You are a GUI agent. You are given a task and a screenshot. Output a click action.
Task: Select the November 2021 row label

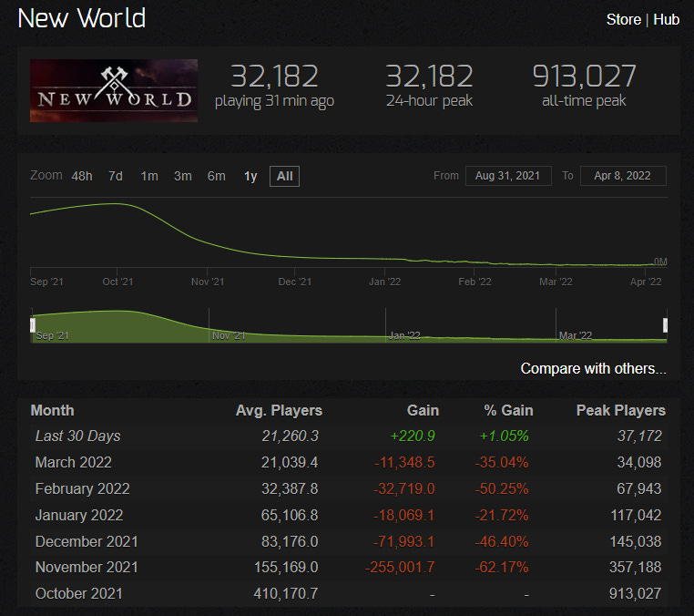(87, 567)
